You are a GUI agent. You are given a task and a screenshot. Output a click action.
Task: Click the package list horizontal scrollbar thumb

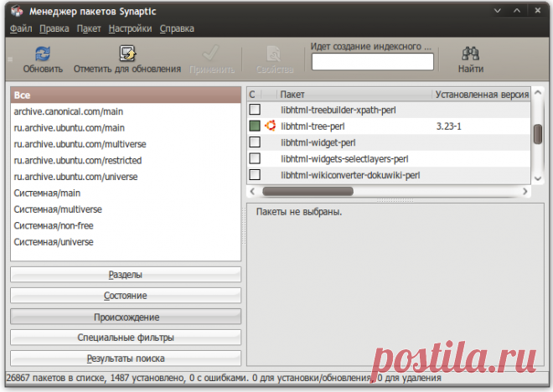(308, 192)
